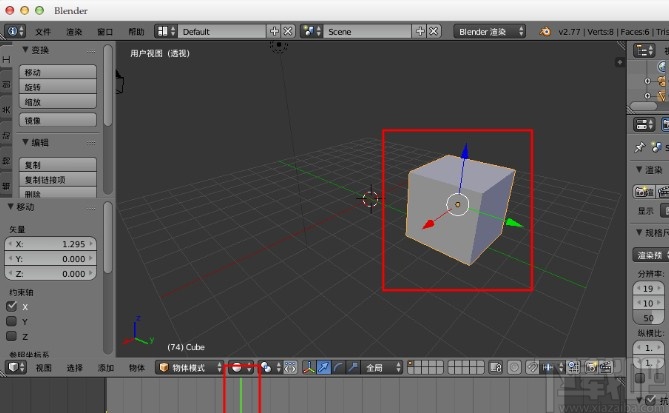Expand the first outliner tree node
Image resolution: width=669 pixels, height=413 pixels.
point(647,81)
